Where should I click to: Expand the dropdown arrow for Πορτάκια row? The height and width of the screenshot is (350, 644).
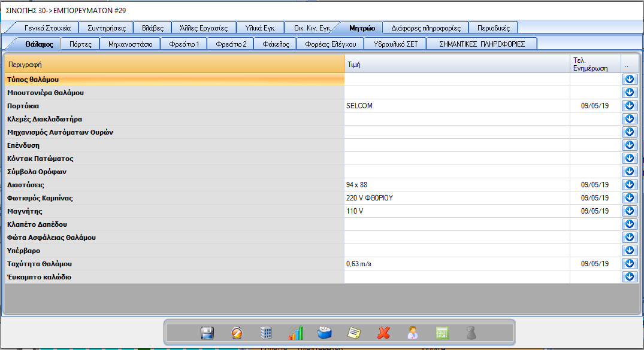[x=629, y=106]
